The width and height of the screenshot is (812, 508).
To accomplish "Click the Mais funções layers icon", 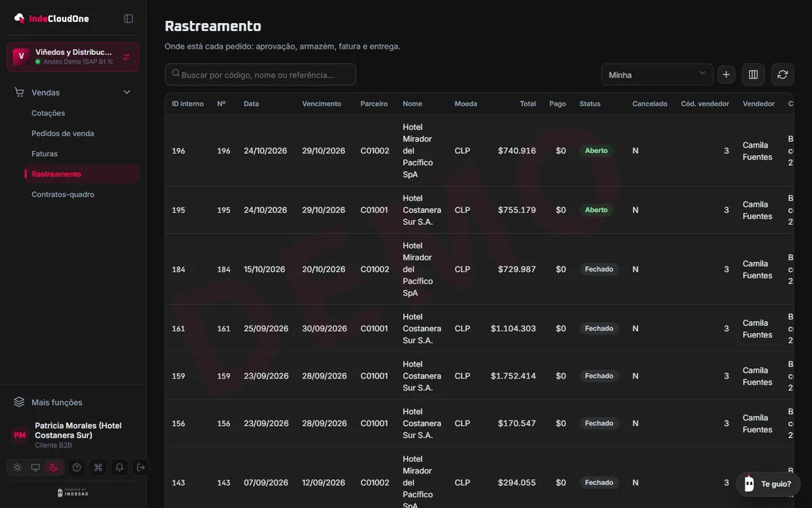I will pyautogui.click(x=20, y=402).
